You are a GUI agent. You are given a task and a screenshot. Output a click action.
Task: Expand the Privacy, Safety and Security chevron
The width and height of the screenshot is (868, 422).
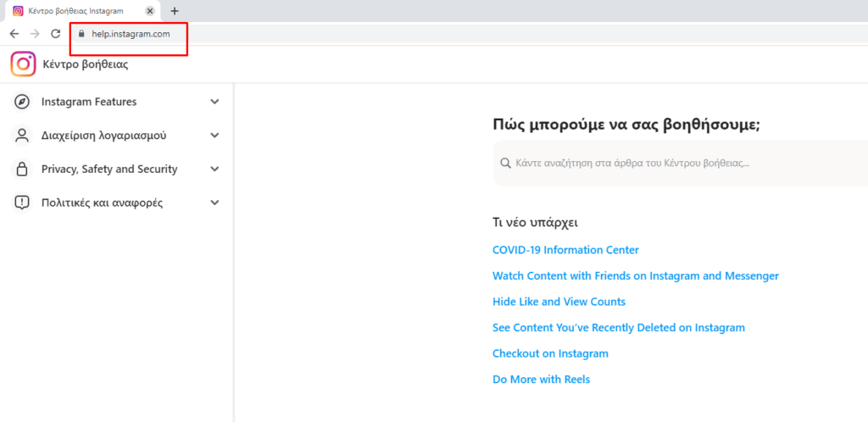tap(214, 169)
